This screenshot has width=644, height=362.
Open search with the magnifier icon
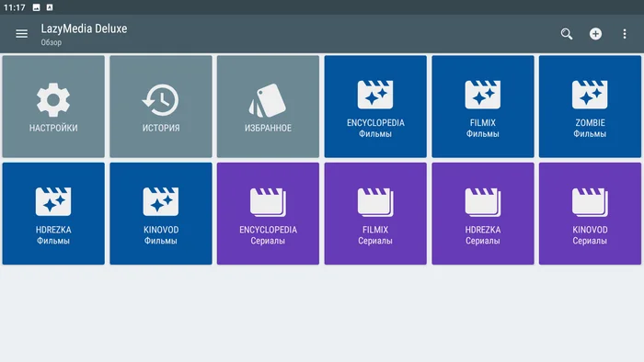coord(567,34)
